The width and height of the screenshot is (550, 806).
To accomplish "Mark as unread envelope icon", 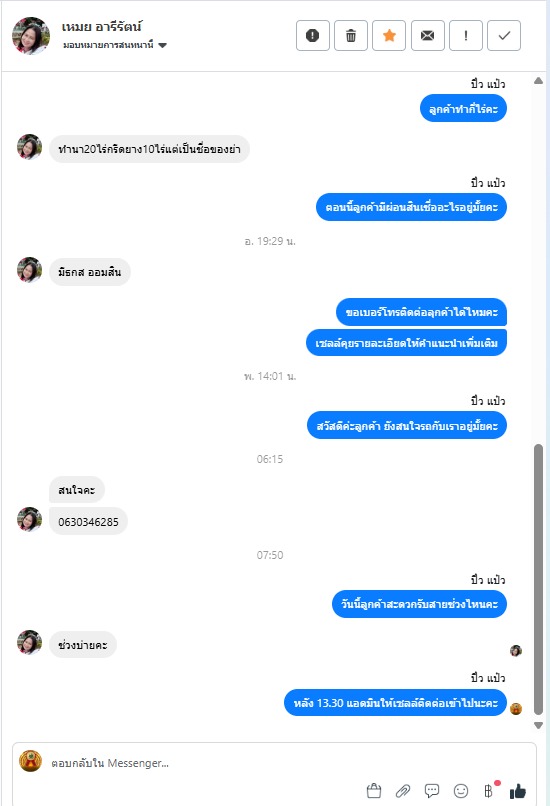I will [x=427, y=35].
